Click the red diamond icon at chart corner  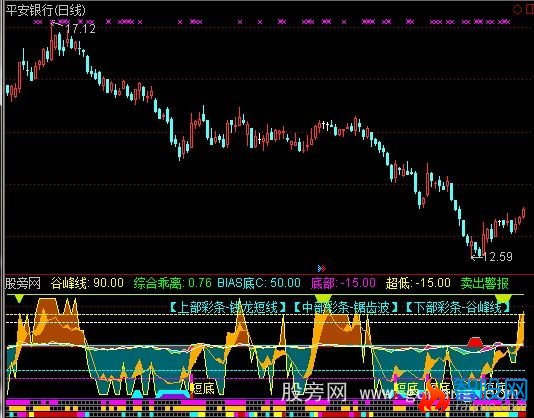(x=517, y=10)
